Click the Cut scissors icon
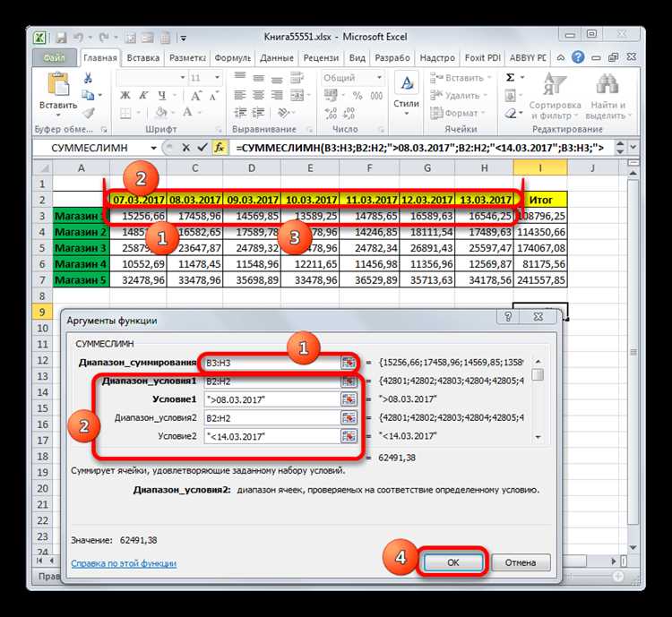The image size is (672, 617). (x=88, y=78)
